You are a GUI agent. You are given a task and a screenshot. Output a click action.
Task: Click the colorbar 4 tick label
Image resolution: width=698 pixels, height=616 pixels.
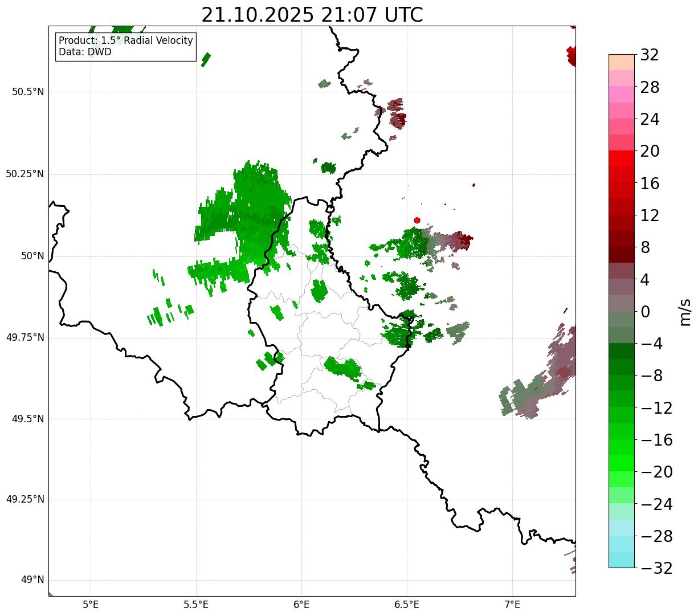tap(645, 280)
